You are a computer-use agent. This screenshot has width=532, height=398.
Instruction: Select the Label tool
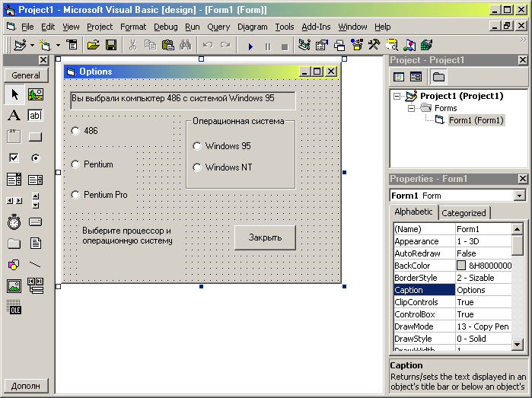14,116
